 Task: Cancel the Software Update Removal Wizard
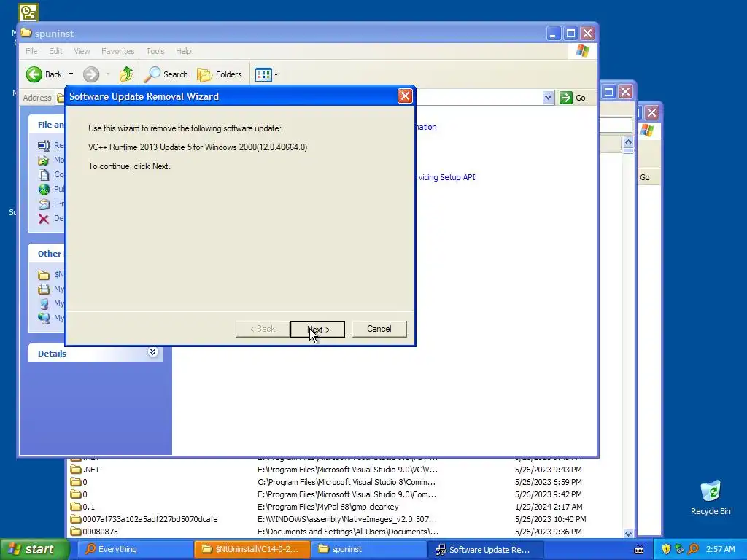[379, 329]
